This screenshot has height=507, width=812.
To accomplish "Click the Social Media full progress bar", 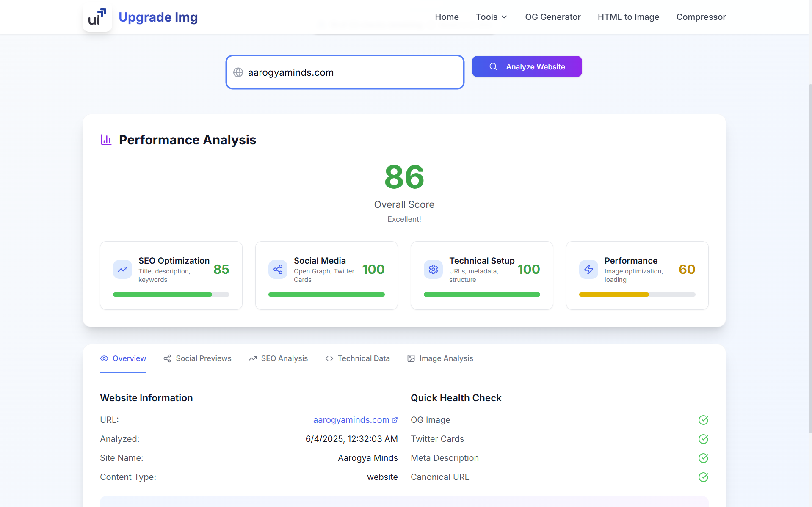I will (326, 295).
